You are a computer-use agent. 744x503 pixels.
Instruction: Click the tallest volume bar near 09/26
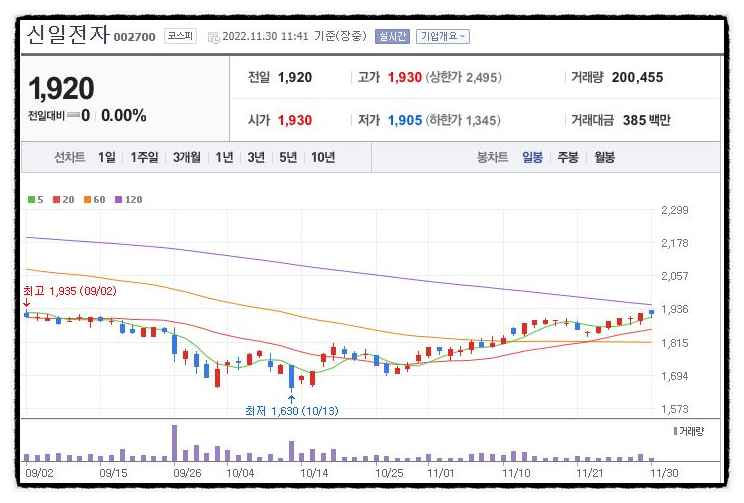tap(174, 443)
